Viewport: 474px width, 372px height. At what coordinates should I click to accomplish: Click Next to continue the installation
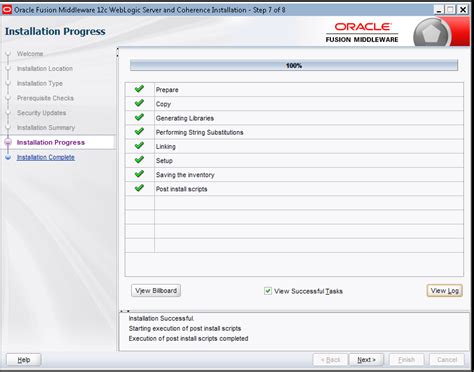click(x=366, y=360)
